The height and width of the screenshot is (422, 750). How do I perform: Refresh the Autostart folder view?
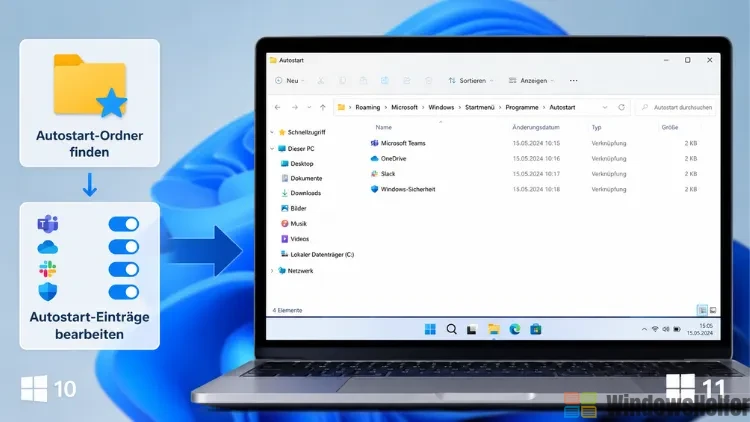(621, 107)
